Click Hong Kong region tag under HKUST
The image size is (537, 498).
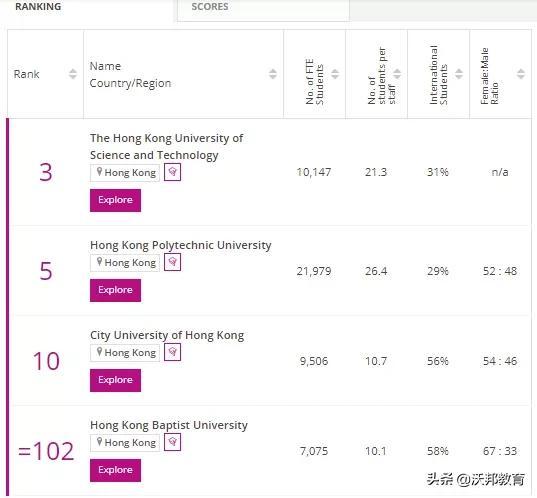click(x=125, y=173)
